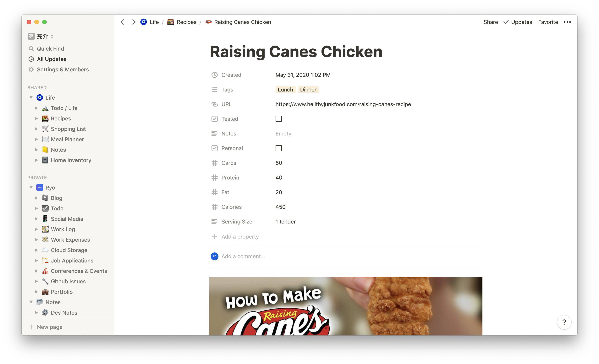Enable Updates checkmark in toolbar
Image resolution: width=599 pixels, height=364 pixels.
pos(507,22)
